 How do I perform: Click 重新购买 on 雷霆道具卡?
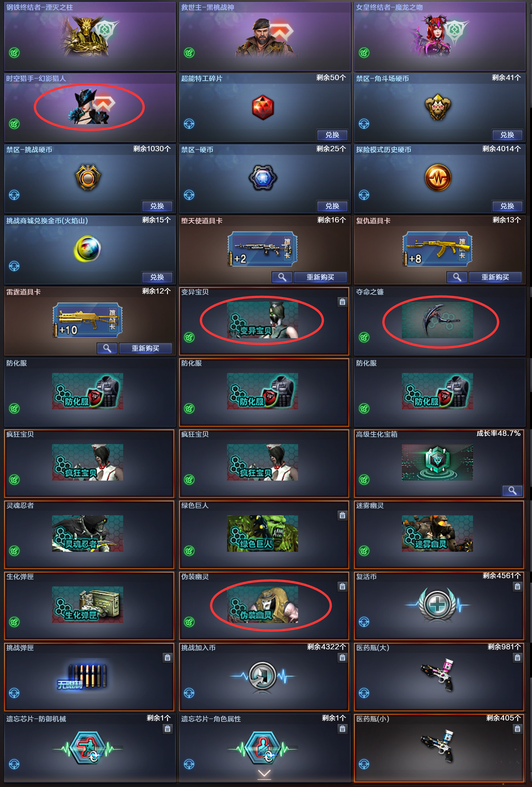click(x=145, y=348)
